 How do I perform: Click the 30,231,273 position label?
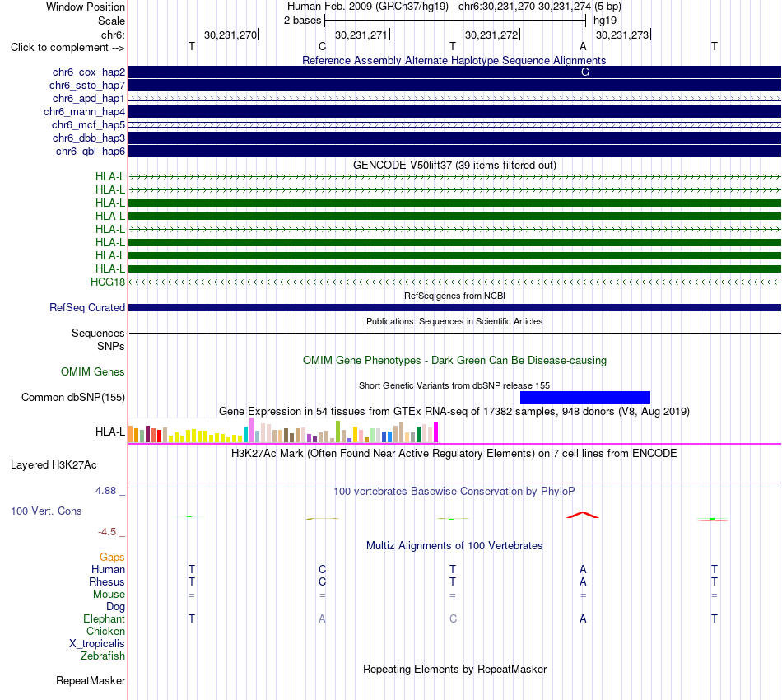point(622,35)
